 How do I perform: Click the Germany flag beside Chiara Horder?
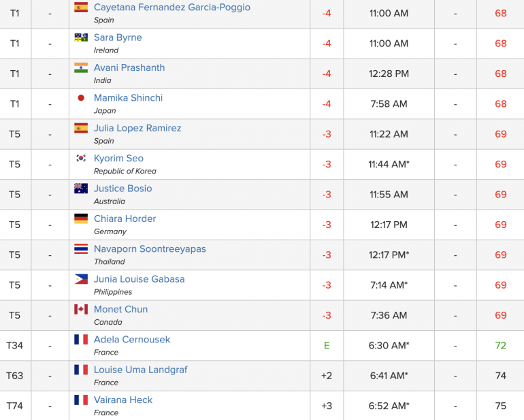coord(81,219)
